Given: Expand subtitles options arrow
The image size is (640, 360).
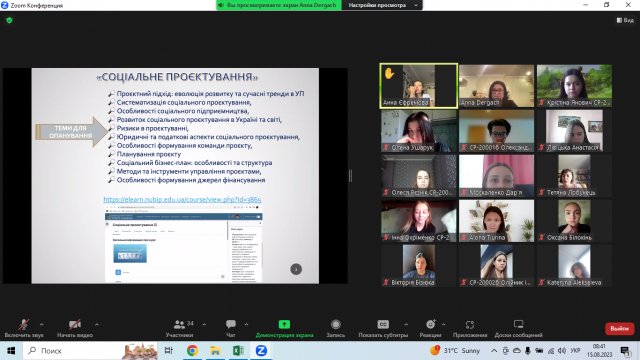Looking at the screenshot, I should pos(406,324).
